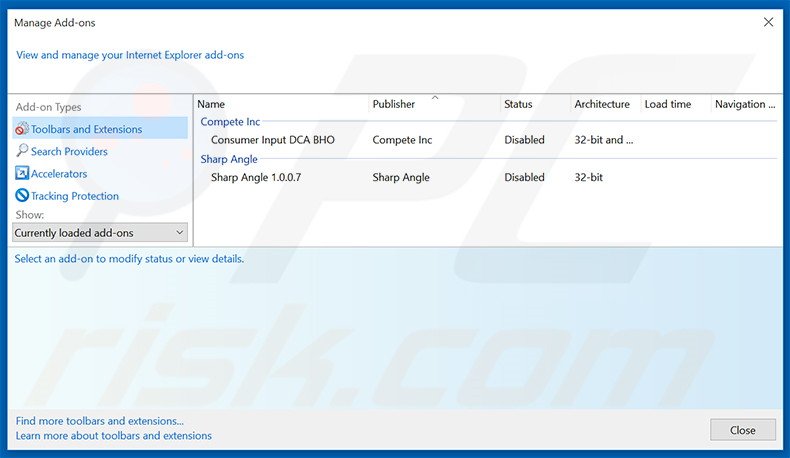Click the Tracking Protection blocked icon
This screenshot has width=790, height=458.
tap(22, 195)
